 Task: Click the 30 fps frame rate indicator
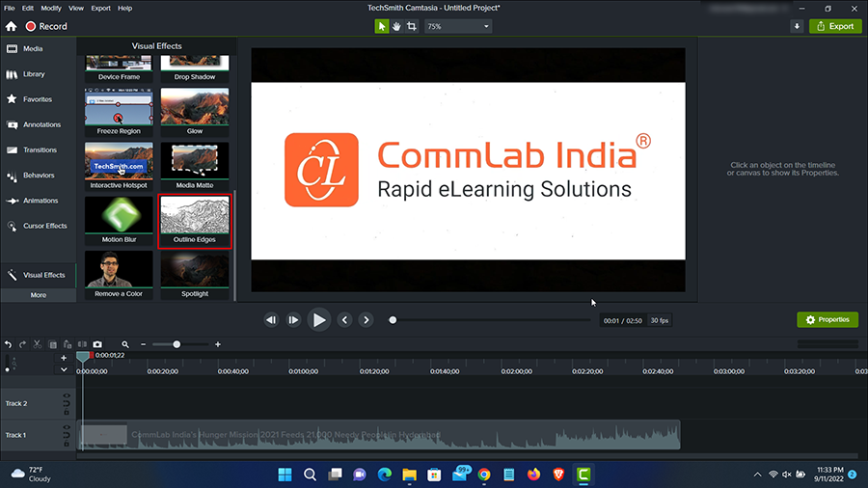(660, 320)
